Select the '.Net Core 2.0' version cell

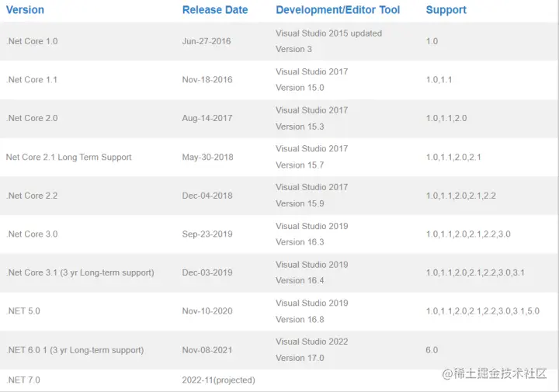click(32, 118)
